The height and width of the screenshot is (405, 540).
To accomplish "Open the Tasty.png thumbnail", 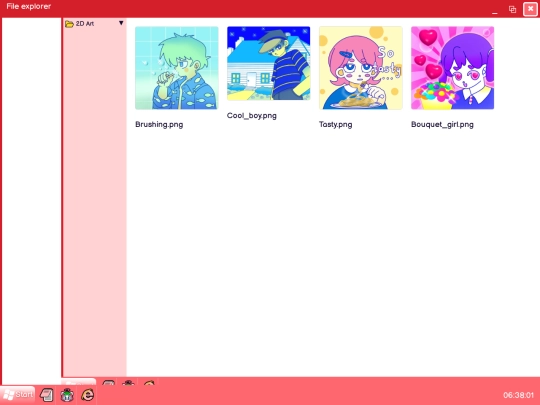I will pyautogui.click(x=361, y=68).
